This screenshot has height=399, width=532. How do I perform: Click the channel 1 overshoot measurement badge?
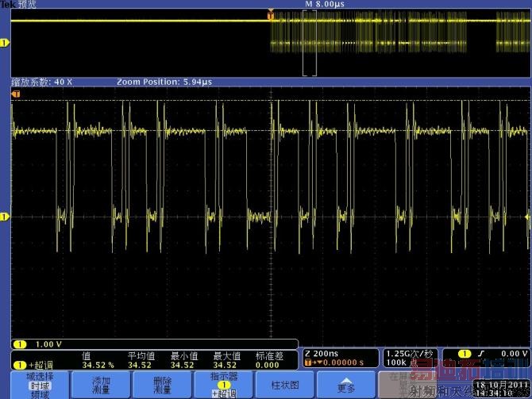tap(32, 365)
